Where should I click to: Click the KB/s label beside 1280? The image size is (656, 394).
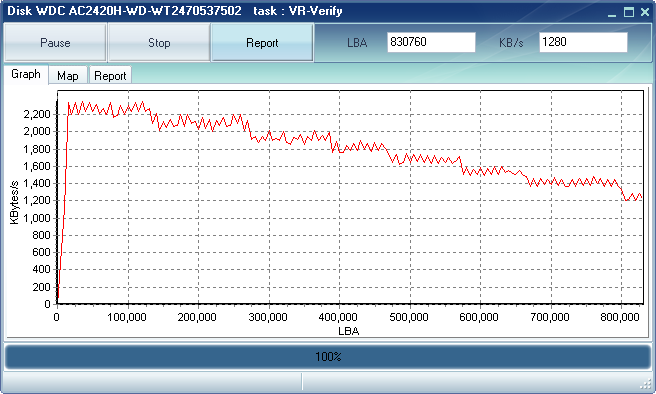(x=511, y=43)
